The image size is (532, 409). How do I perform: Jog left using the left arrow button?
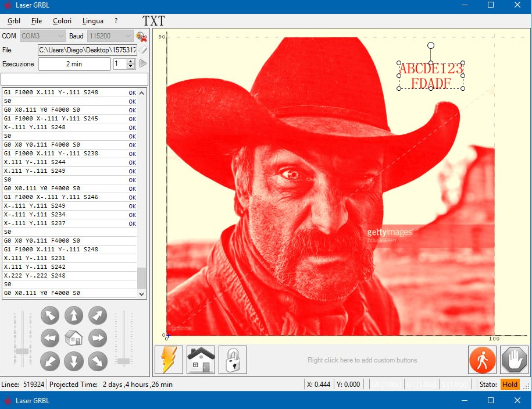pyautogui.click(x=50, y=338)
